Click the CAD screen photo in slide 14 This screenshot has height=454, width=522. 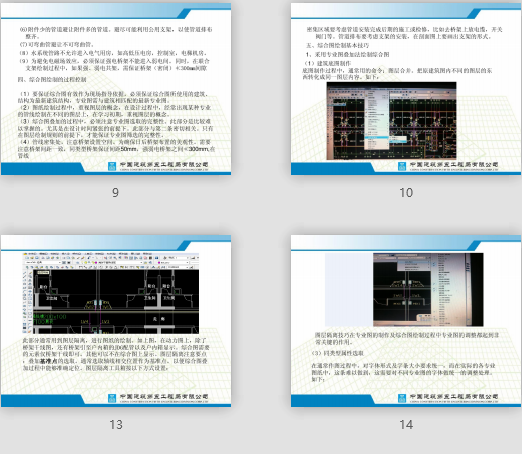(x=428, y=290)
